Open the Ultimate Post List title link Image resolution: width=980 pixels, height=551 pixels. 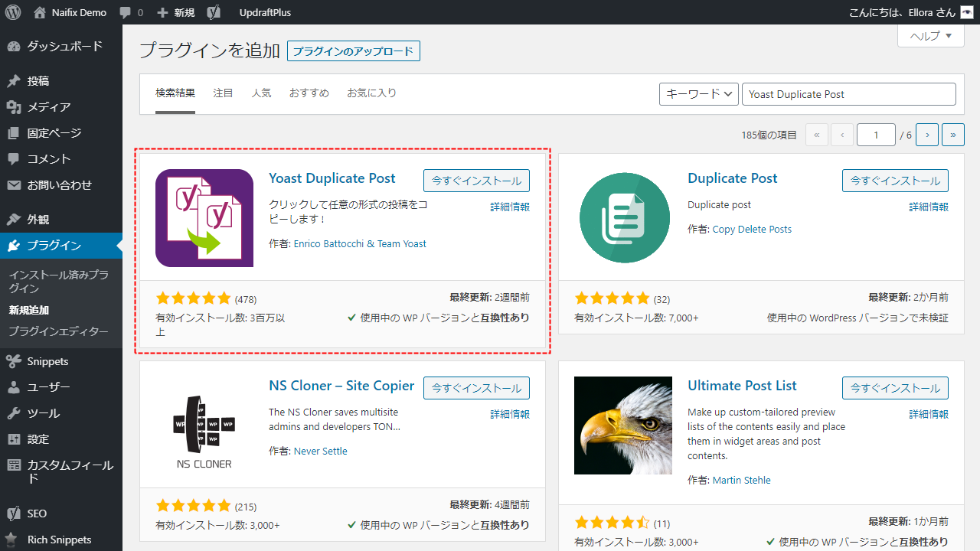(742, 386)
